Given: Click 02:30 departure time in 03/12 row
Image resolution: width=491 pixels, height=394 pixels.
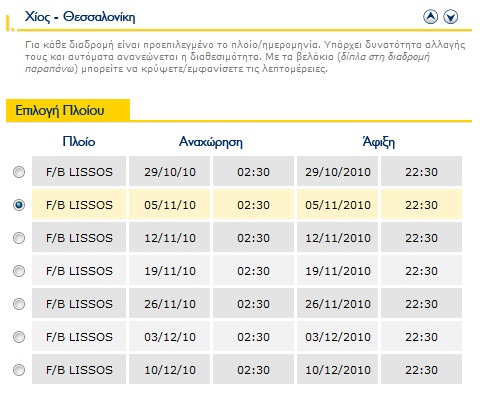Looking at the screenshot, I should [x=253, y=337].
